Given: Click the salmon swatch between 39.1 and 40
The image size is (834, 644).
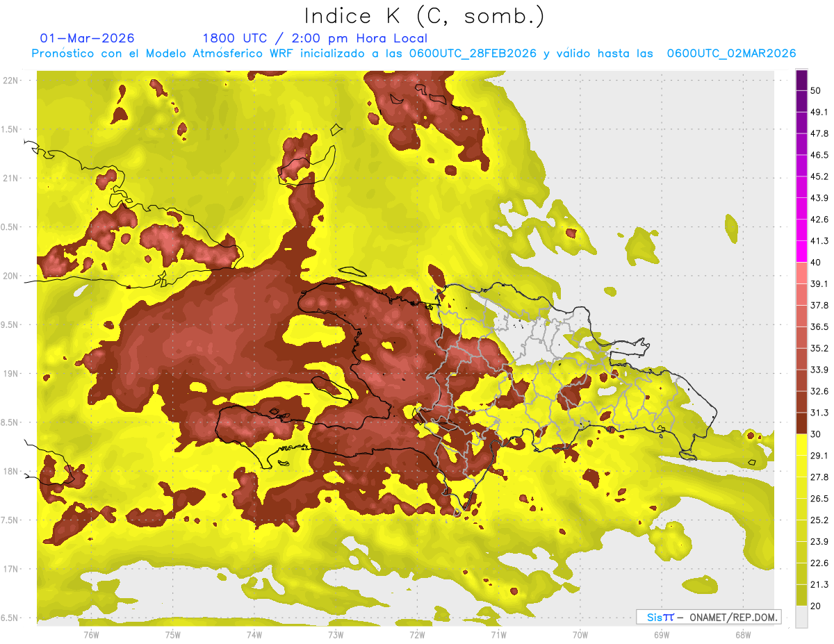Looking at the screenshot, I should [x=801, y=273].
